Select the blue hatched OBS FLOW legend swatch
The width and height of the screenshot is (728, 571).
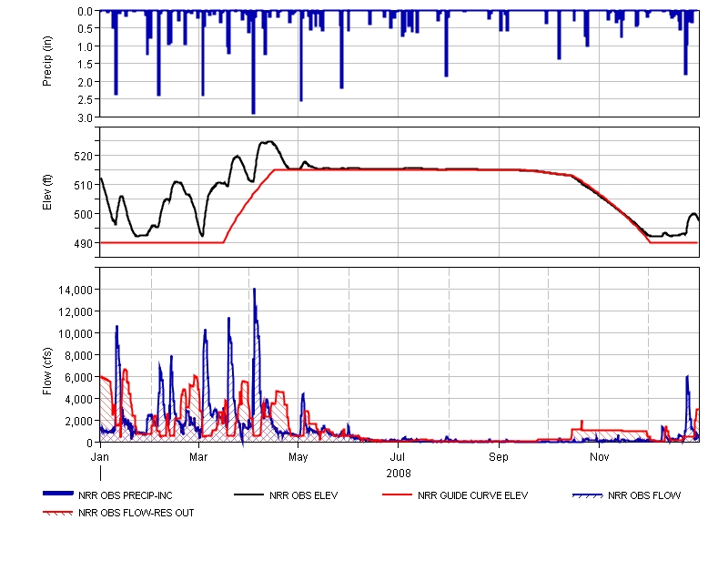click(x=588, y=495)
